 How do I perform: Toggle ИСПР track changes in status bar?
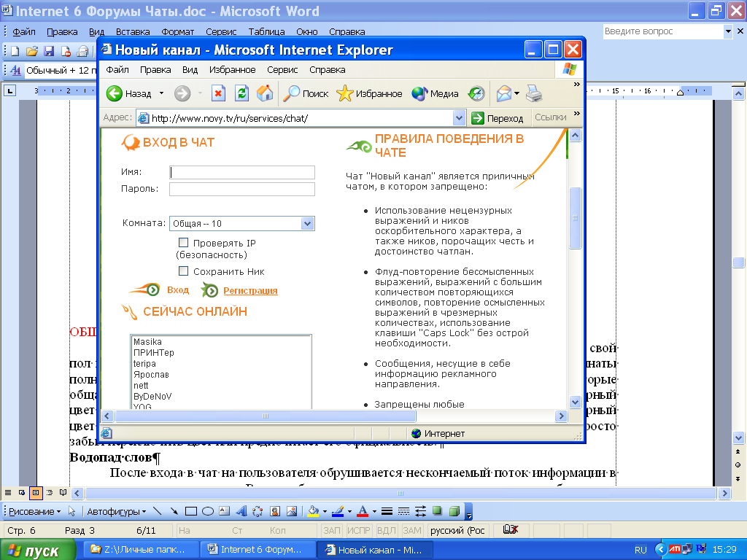[358, 531]
